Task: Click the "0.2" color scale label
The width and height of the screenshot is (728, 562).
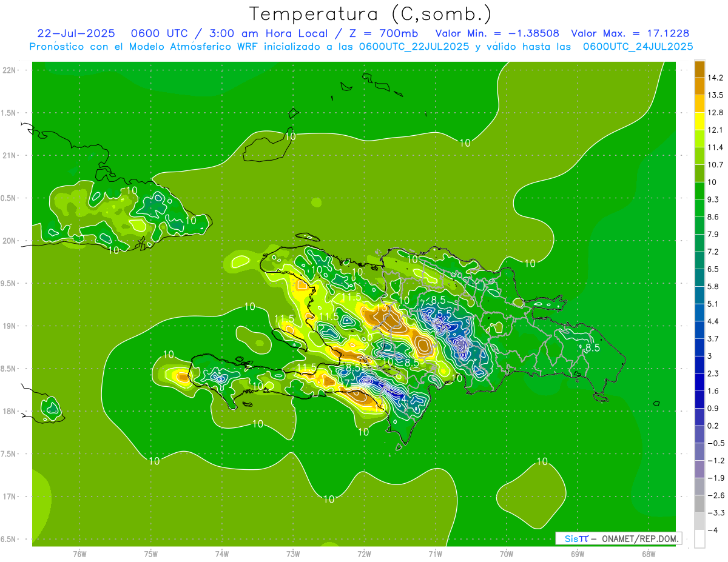Action: [714, 426]
